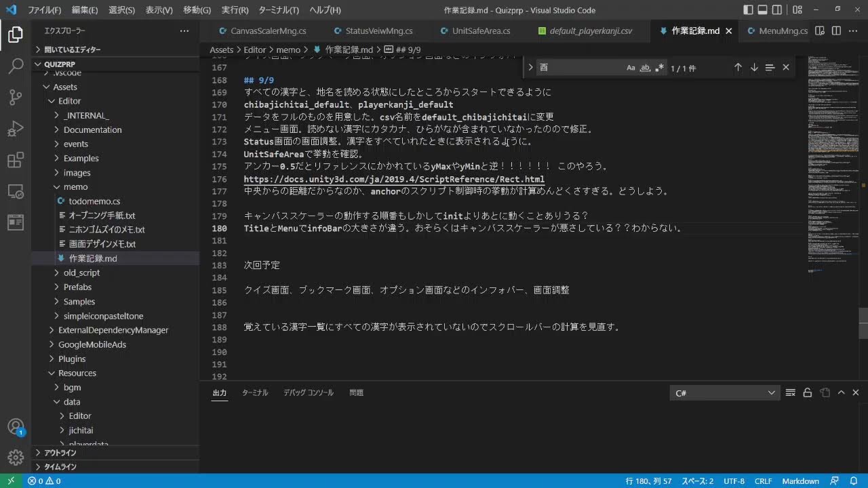Switch to the 問題 panel tab

click(356, 392)
